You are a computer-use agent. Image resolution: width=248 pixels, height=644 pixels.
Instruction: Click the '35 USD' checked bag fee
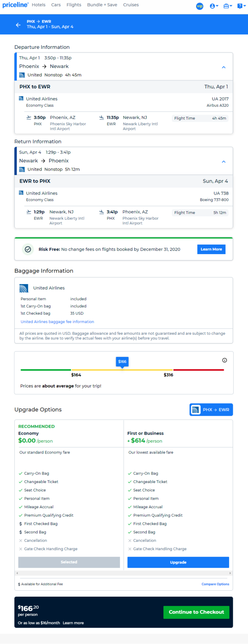(x=77, y=313)
